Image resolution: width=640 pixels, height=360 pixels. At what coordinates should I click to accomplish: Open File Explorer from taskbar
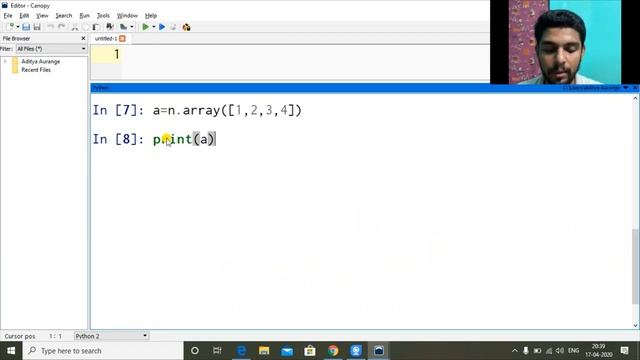pos(264,351)
